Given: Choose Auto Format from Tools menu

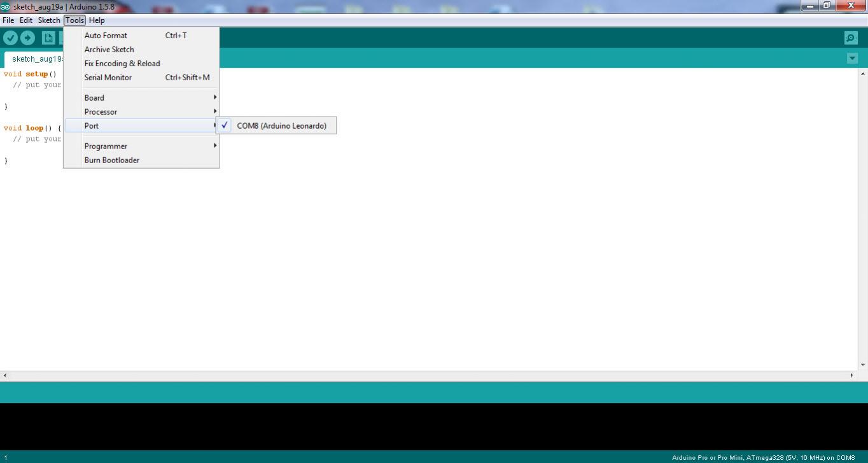Looking at the screenshot, I should click(x=106, y=36).
